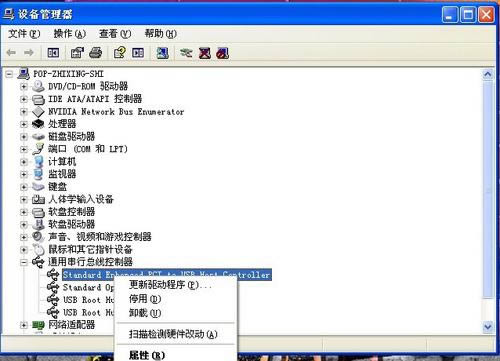
Task: Click the monitor (监视器) icon
Action: point(38,174)
